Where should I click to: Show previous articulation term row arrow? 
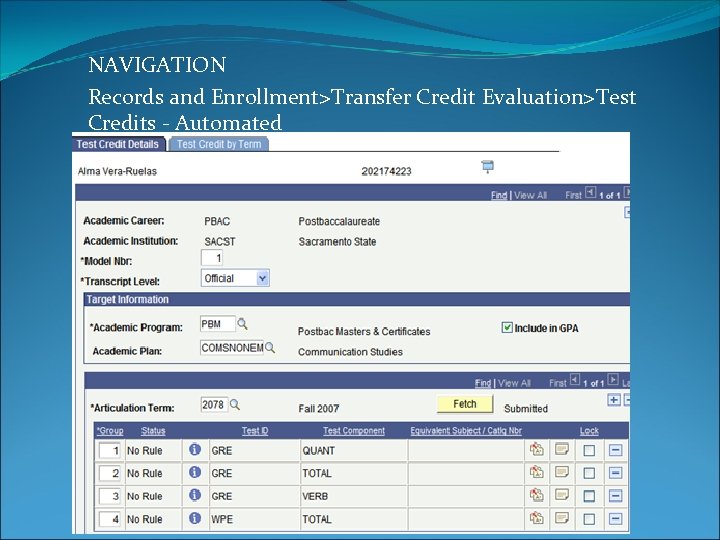pyautogui.click(x=575, y=380)
